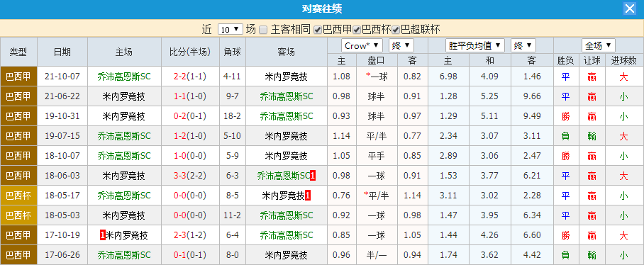Click the home odds value 1.74
Viewport: 644px width, 265px height.
[448, 255]
